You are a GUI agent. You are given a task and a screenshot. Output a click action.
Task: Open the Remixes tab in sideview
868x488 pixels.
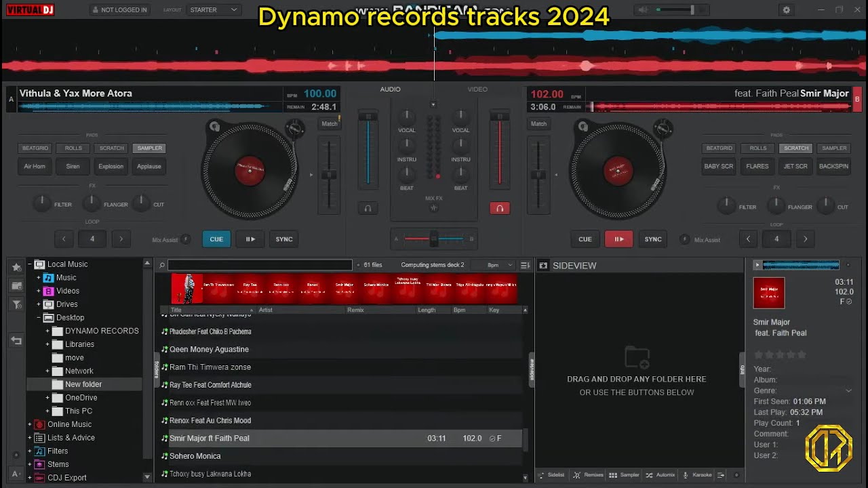click(588, 475)
